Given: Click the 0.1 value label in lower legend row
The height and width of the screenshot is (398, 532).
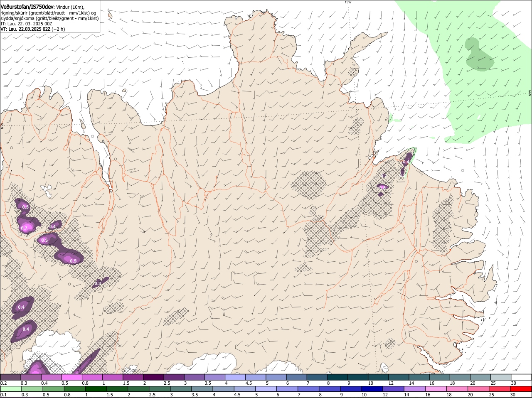Looking at the screenshot, I should (x=3, y=395).
